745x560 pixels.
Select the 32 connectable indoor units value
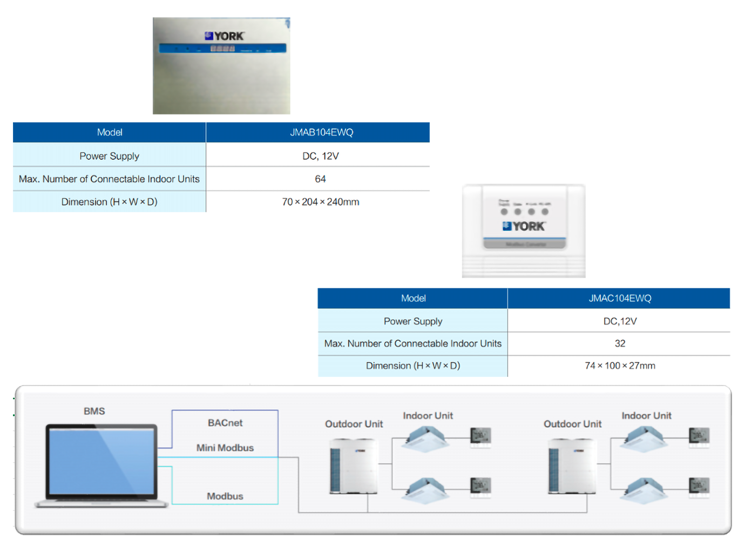click(620, 343)
